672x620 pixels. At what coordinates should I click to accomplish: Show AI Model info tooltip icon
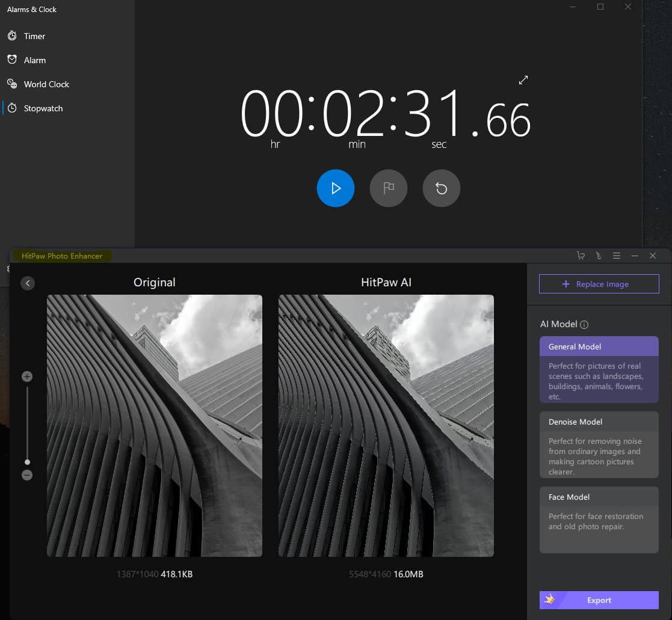(x=584, y=325)
